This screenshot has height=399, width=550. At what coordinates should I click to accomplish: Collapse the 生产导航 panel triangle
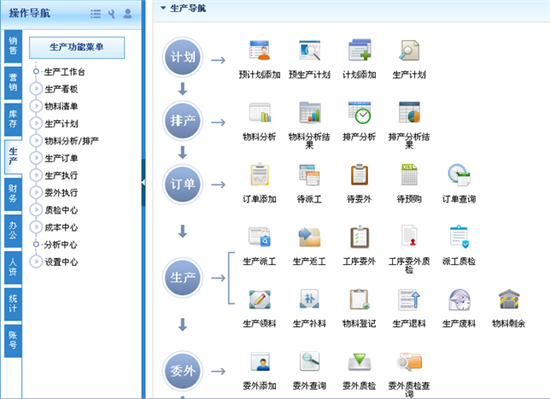click(x=163, y=8)
